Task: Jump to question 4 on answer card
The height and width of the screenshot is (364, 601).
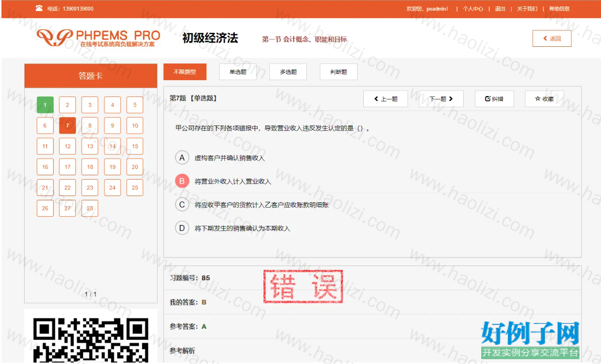Action: (x=113, y=105)
